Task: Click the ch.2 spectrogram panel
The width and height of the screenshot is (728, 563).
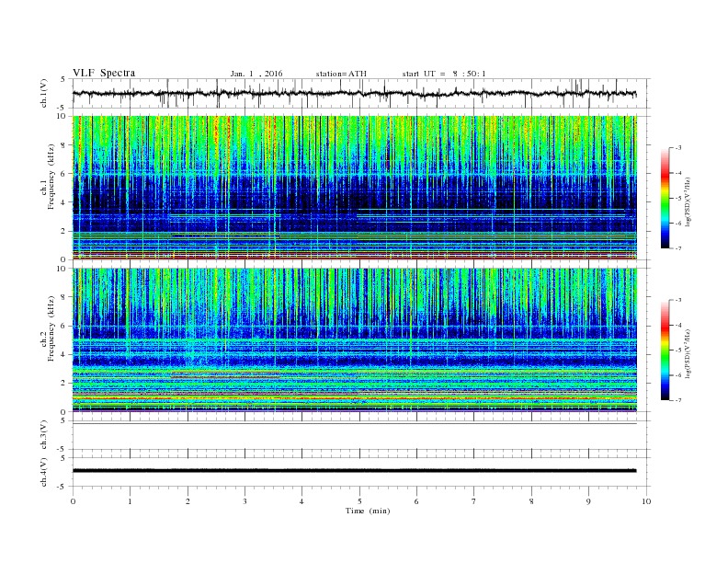Action: pyautogui.click(x=355, y=340)
